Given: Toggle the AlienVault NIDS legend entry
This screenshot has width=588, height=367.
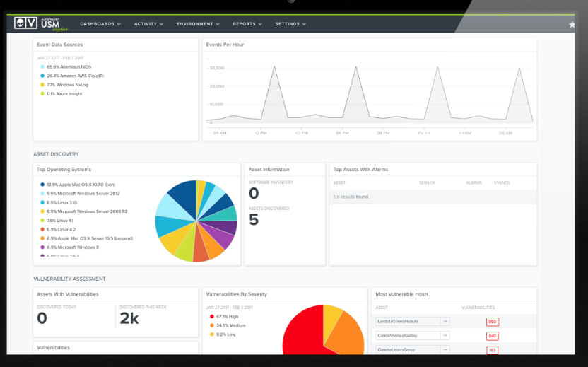Looking at the screenshot, I should [x=69, y=66].
